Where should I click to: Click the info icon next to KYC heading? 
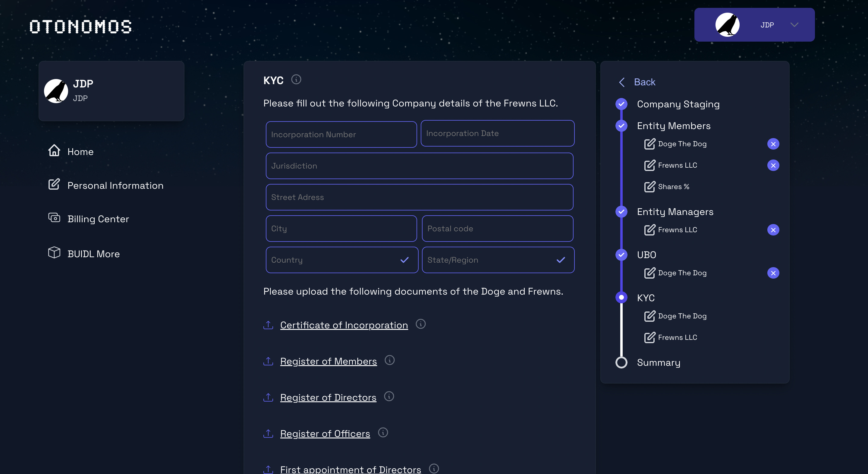pyautogui.click(x=296, y=80)
